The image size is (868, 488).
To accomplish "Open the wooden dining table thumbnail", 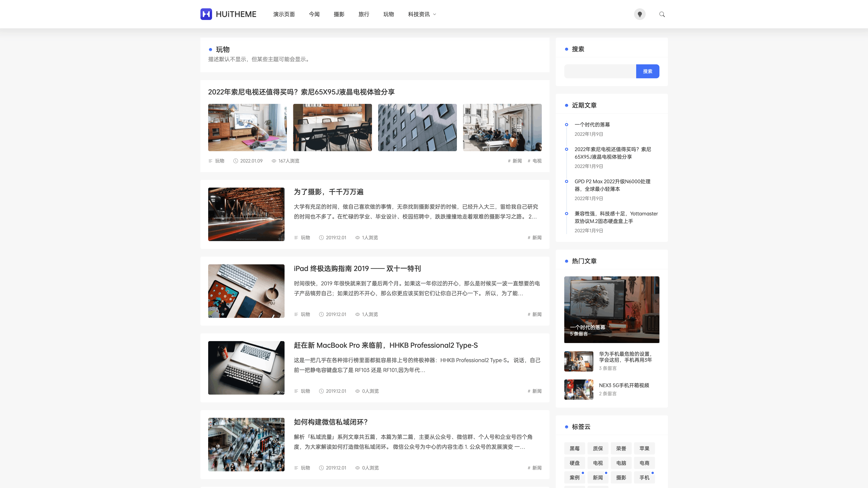I will (x=332, y=127).
